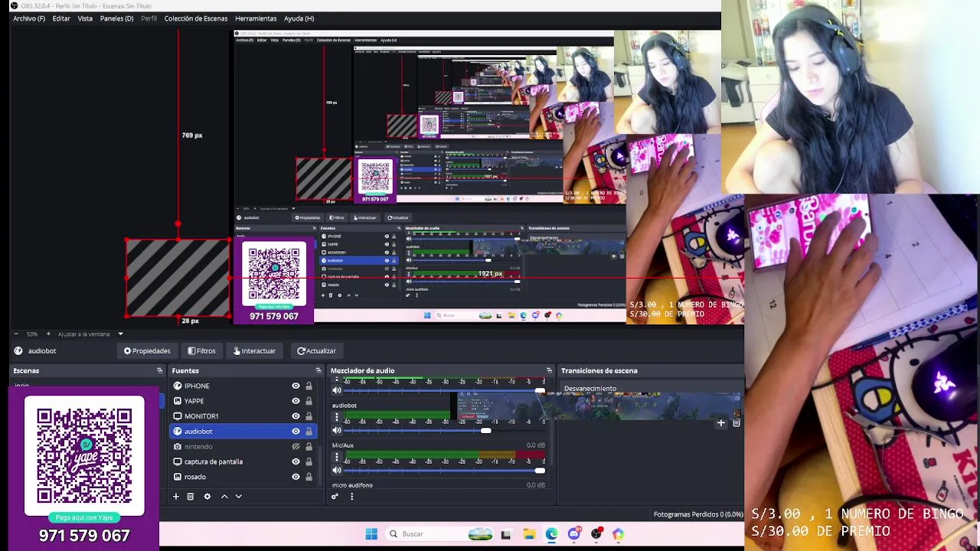This screenshot has height=551, width=980.
Task: Toggle the lock on audiobot source
Action: click(x=309, y=431)
